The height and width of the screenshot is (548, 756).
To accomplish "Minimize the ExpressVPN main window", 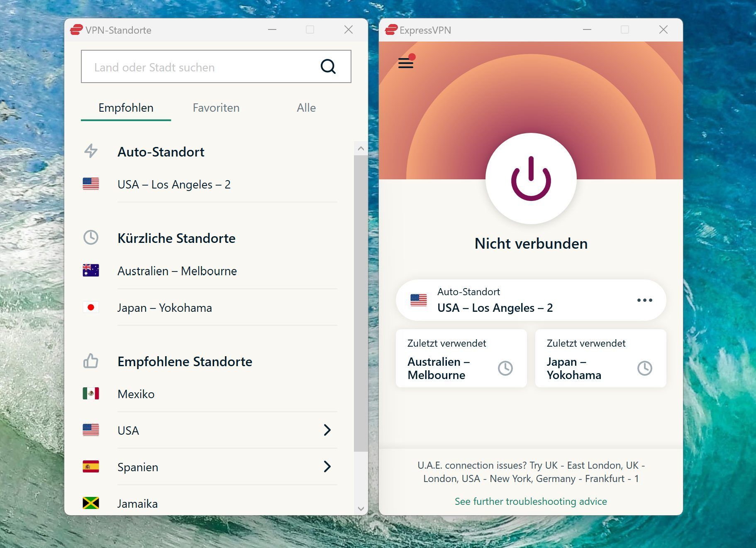I will point(587,30).
